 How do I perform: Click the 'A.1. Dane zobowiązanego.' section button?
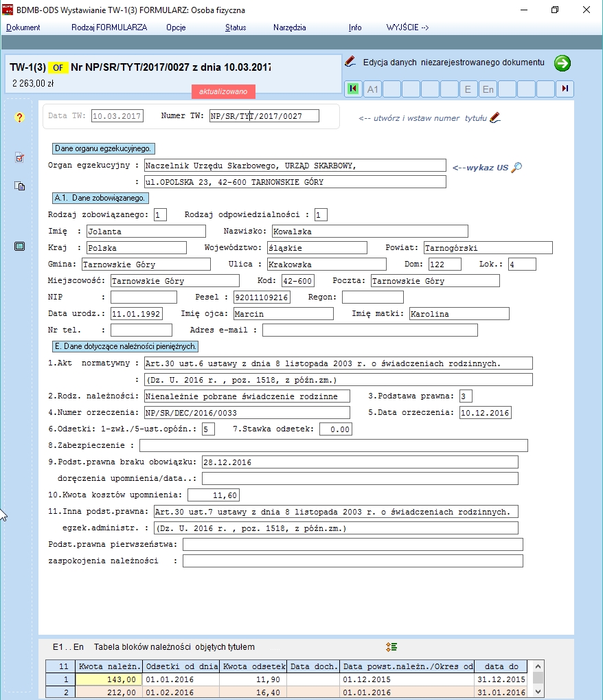click(x=100, y=198)
